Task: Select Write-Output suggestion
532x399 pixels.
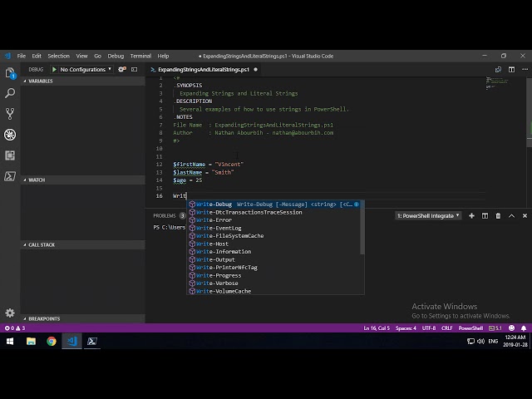Action: 275,259
